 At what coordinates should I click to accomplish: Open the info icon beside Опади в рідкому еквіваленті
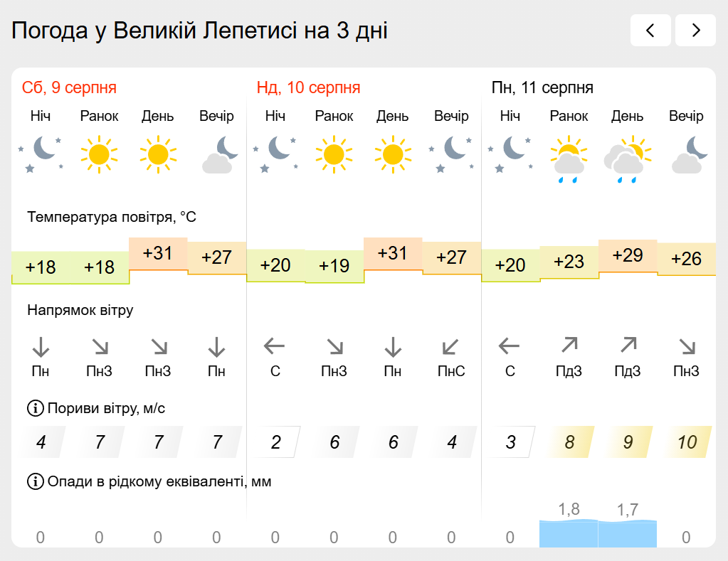pyautogui.click(x=36, y=481)
